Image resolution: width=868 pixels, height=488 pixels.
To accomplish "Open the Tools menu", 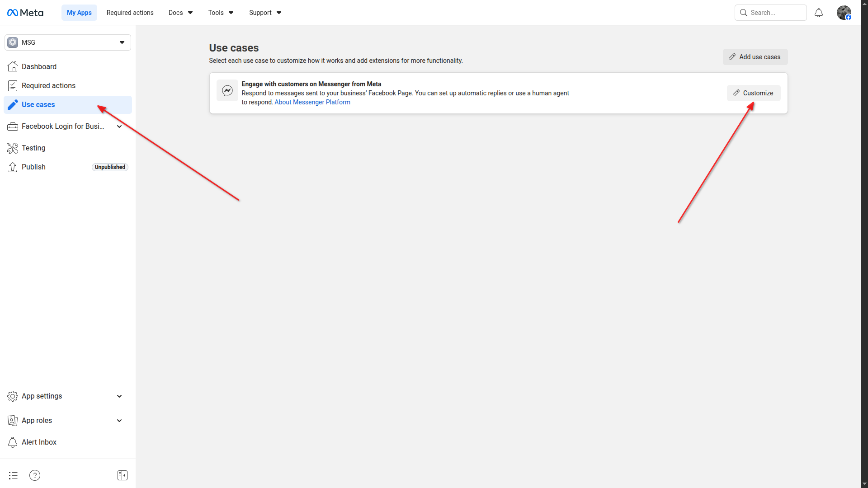I will pos(221,13).
